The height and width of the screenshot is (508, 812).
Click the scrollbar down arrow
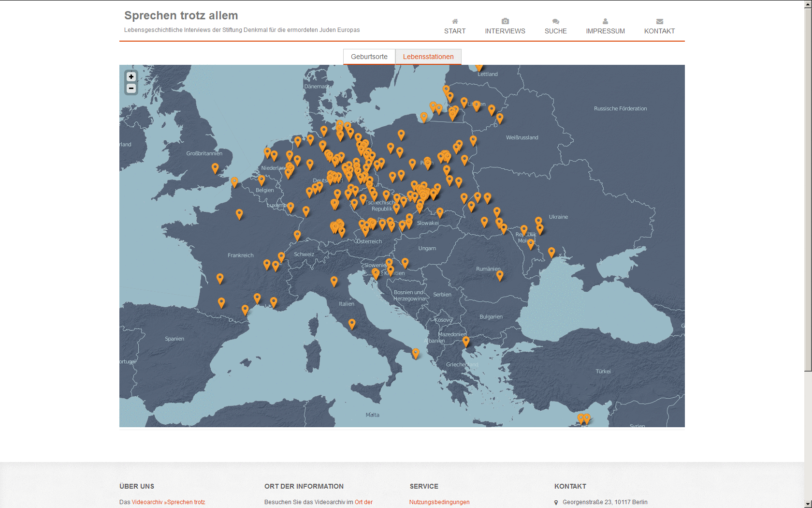(808, 504)
